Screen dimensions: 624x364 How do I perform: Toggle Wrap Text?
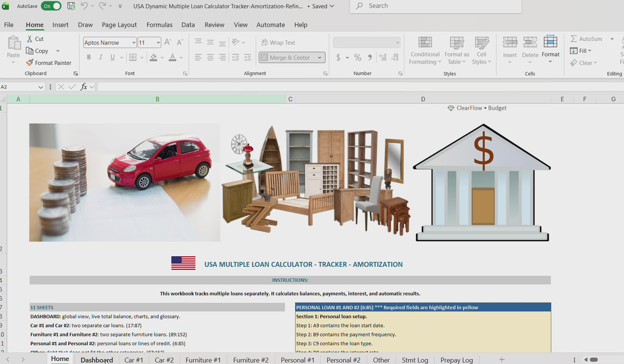click(278, 43)
